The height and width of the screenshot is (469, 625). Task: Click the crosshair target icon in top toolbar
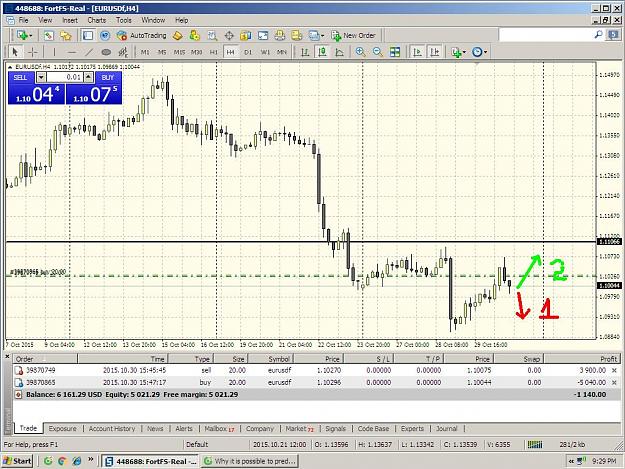pyautogui.click(x=229, y=35)
